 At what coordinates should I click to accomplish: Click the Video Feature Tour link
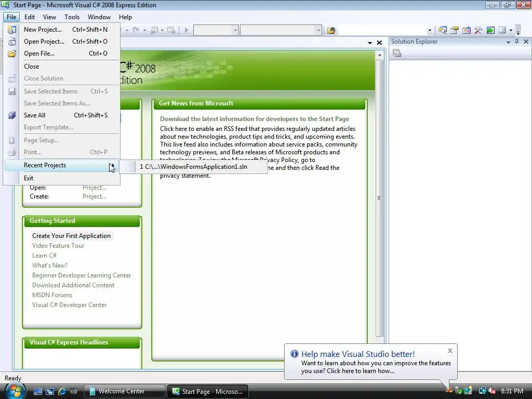click(58, 246)
